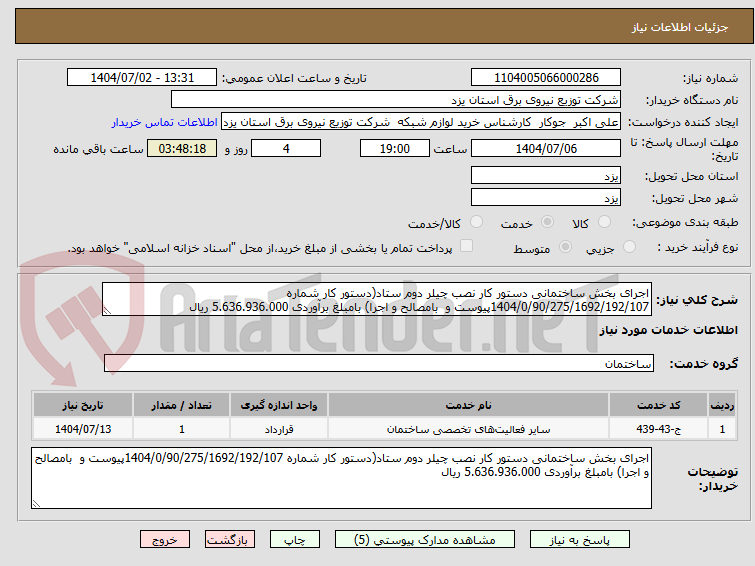Screen dimensions: 755x566
Task: Click the unit cell قرارداد
Action: [x=279, y=429]
